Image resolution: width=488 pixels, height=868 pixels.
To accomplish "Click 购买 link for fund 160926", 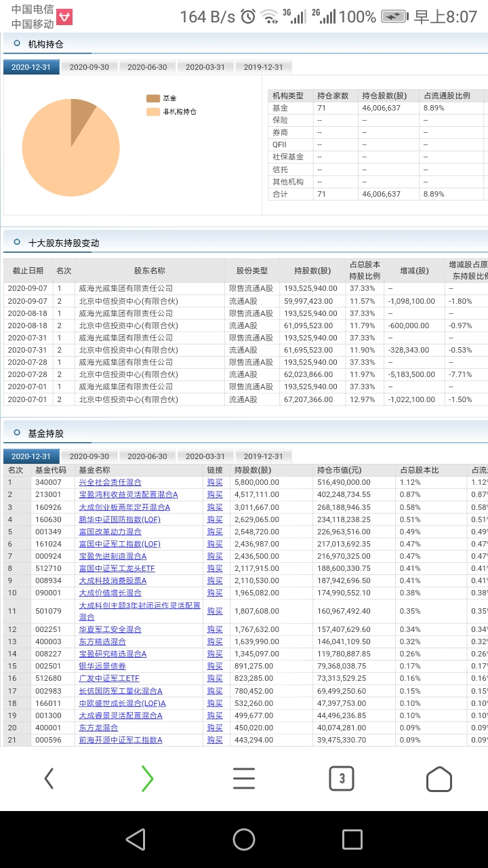I will (x=215, y=507).
